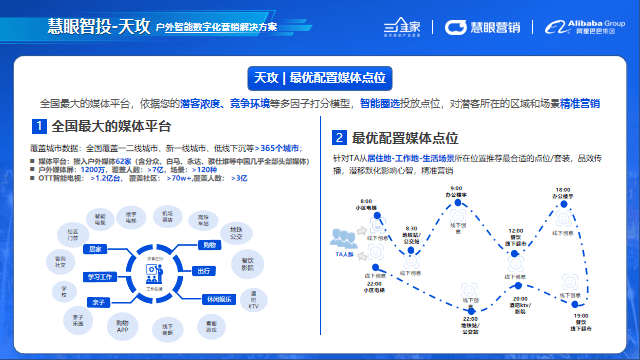Select the 地铁公交 bubble
Viewport: 640px width, 360px height.
click(x=236, y=233)
